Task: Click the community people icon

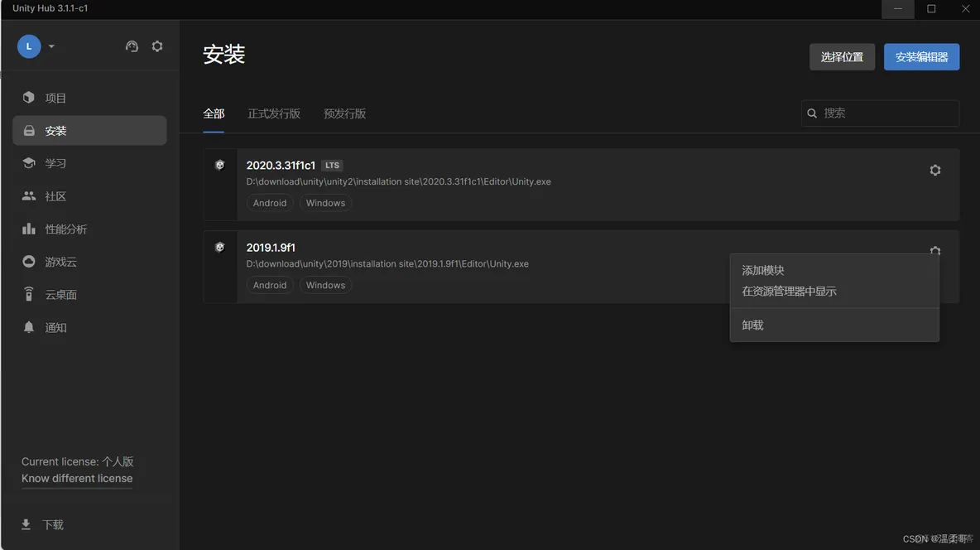Action: (29, 195)
